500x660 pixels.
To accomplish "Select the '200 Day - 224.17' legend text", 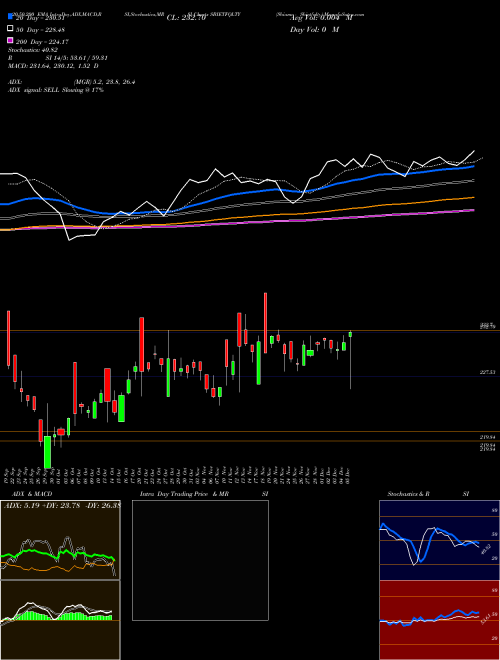I will pos(41,42).
